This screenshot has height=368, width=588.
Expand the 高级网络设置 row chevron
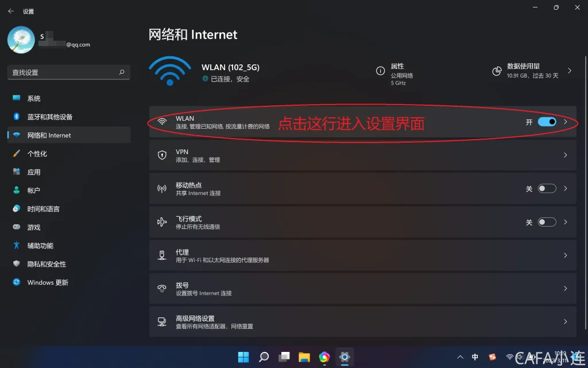(565, 321)
